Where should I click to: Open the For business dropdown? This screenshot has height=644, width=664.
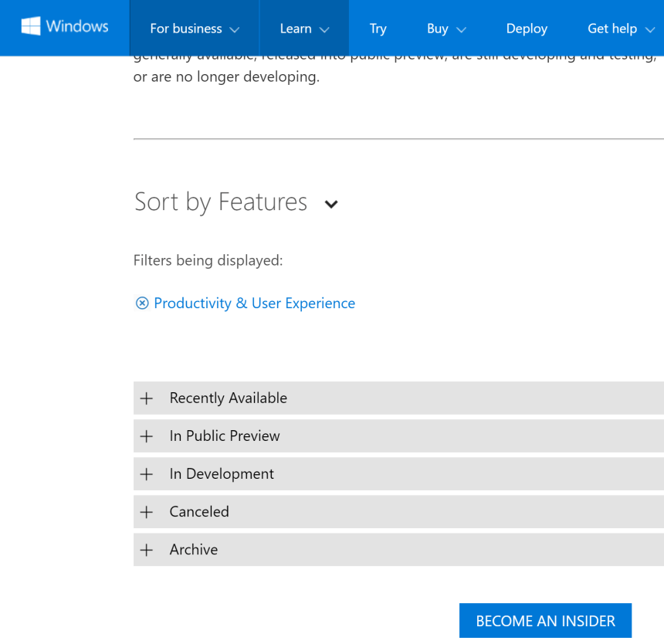click(x=193, y=28)
